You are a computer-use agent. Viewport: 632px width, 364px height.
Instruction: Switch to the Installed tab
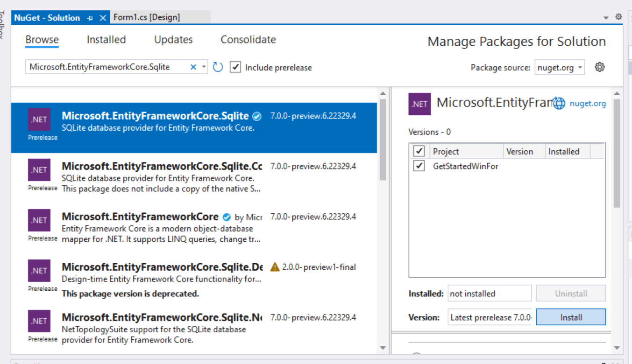(106, 40)
